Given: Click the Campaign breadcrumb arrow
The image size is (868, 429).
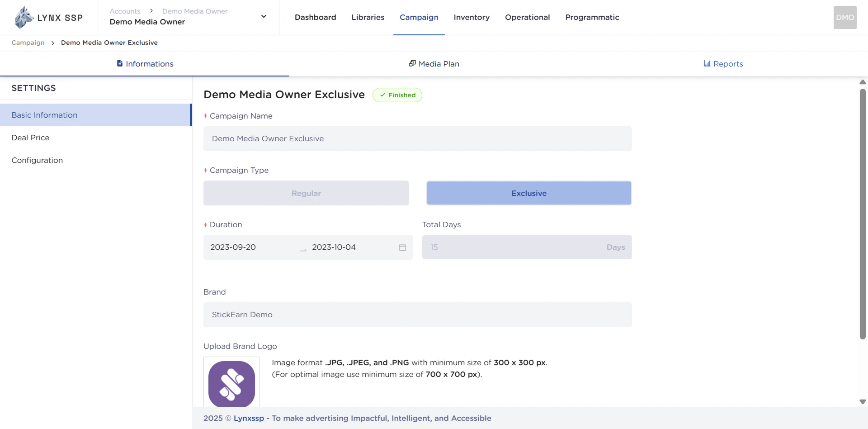Looking at the screenshot, I should point(53,43).
